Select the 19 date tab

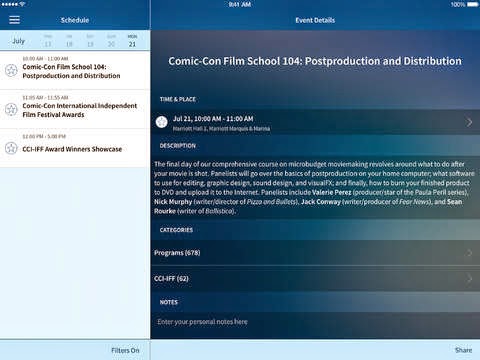(x=90, y=41)
